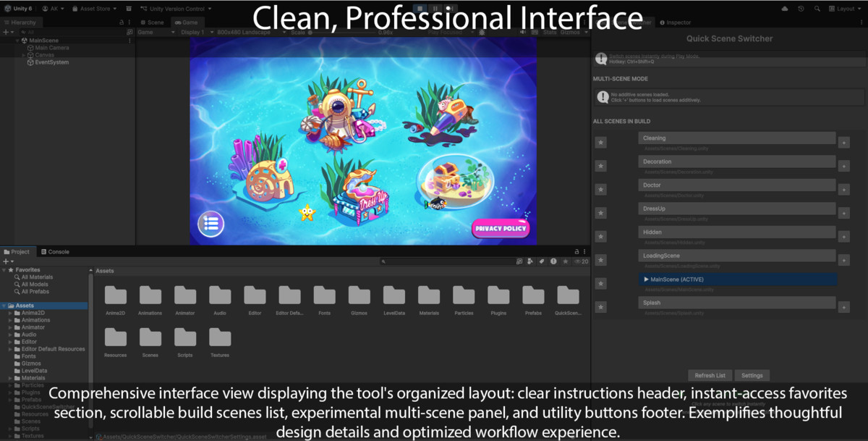Screen dimensions: 868x441
Task: Mute game audio in the Game view toolbar
Action: pos(522,31)
